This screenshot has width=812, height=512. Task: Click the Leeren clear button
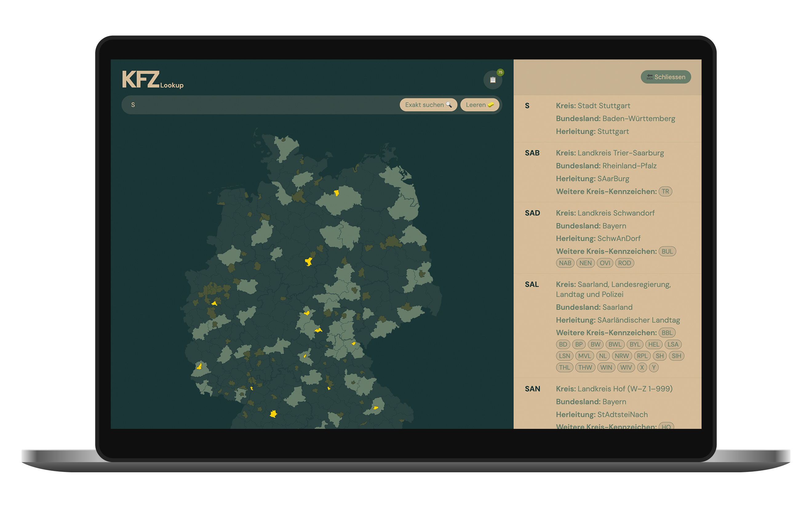click(x=479, y=105)
